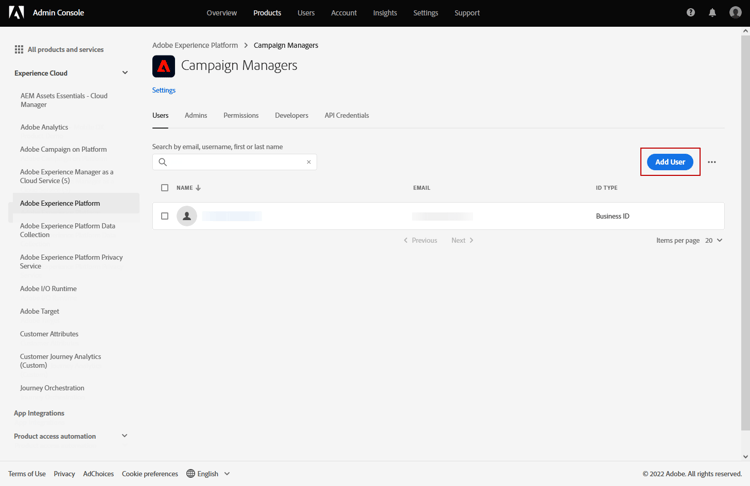Click the Business ID cell

pos(612,216)
